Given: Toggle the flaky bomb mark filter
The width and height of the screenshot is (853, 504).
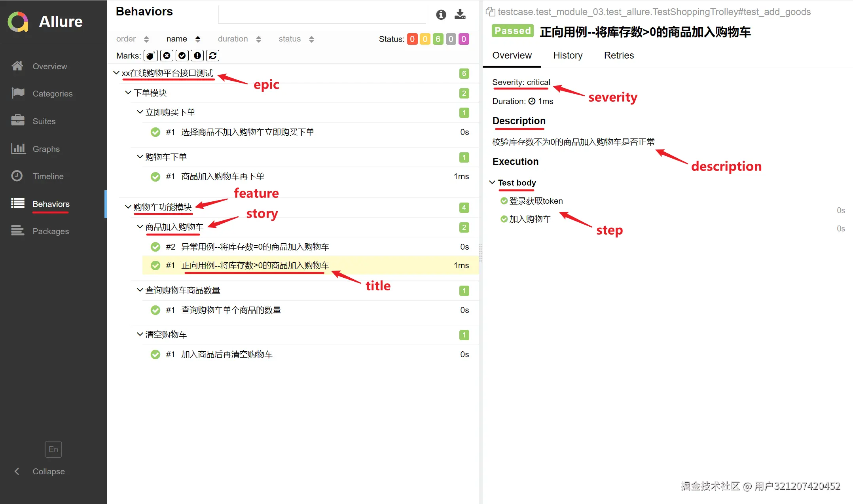Looking at the screenshot, I should coord(150,56).
